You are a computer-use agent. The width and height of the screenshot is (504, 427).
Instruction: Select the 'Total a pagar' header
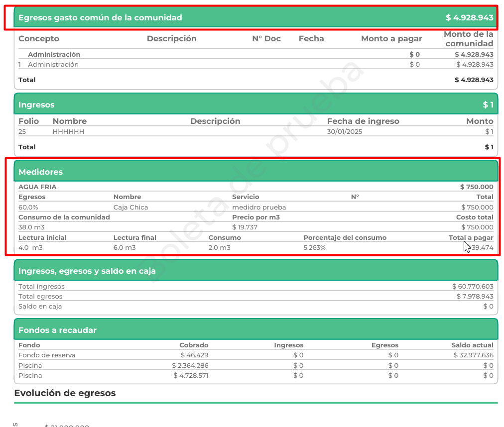(x=471, y=238)
